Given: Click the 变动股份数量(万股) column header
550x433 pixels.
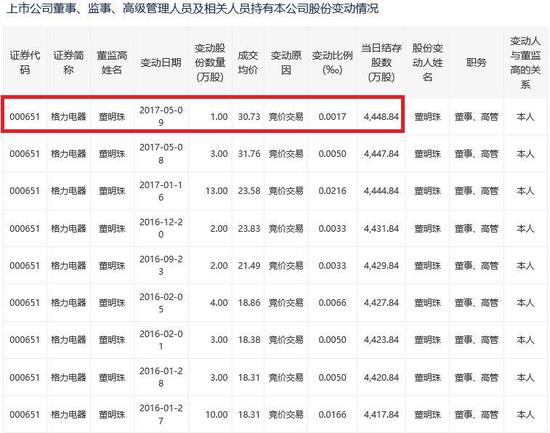Looking at the screenshot, I should [210, 62].
